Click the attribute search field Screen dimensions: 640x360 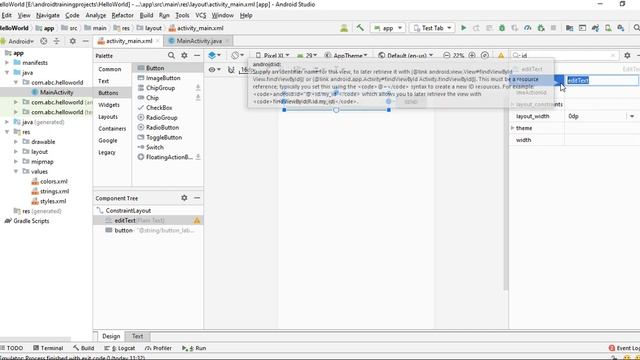[565, 55]
